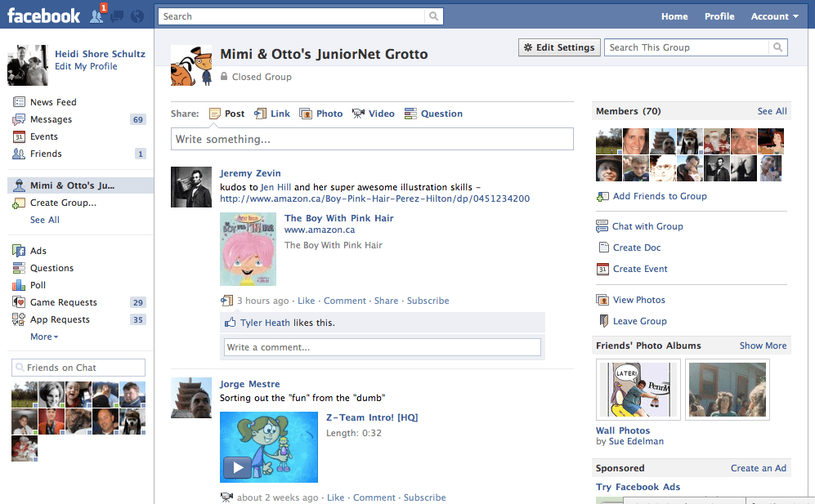
Task: Click the Sue Edelman name link
Action: (636, 441)
